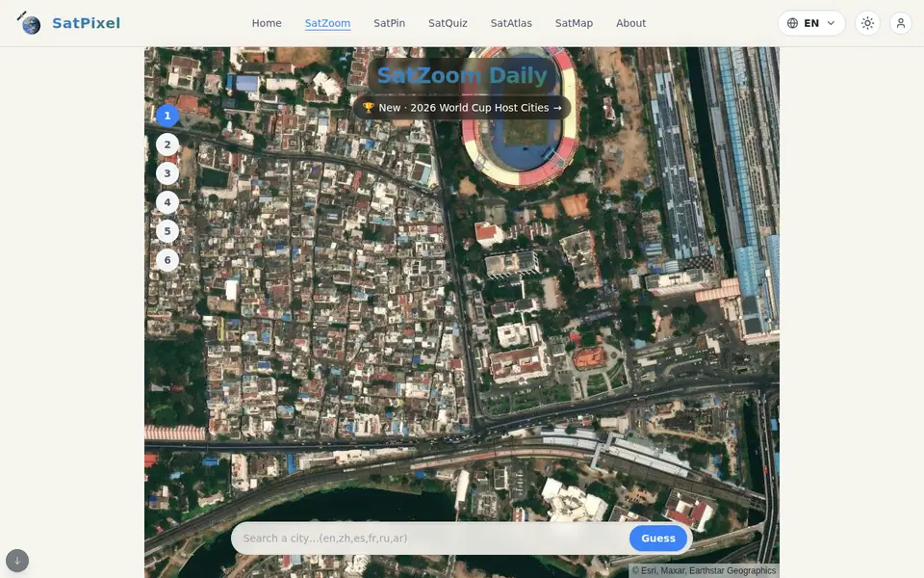Screen dimensions: 924x578
Task: Open the SatMap section
Action: pos(574,23)
